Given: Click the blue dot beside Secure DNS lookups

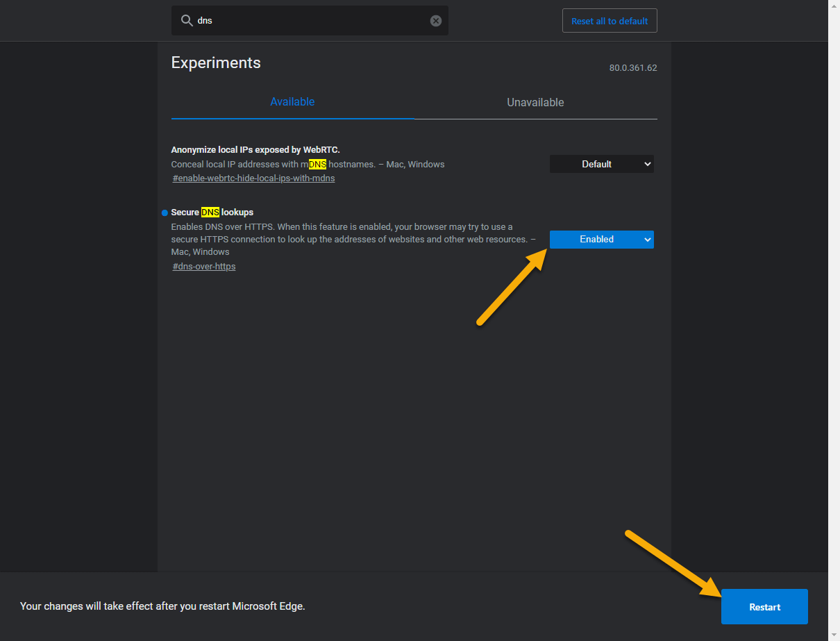Looking at the screenshot, I should point(164,213).
